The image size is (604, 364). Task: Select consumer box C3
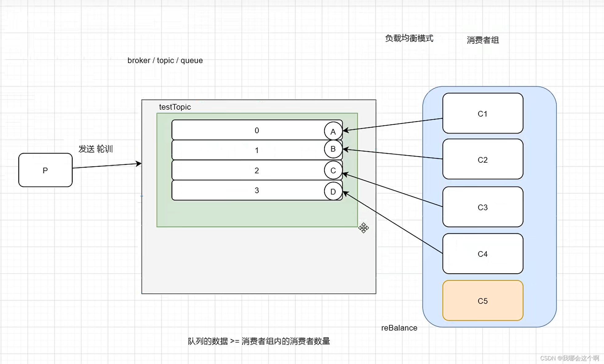coord(483,207)
